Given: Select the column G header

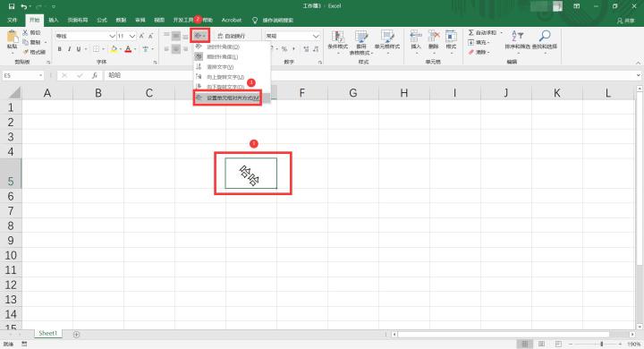Looking at the screenshot, I should (x=352, y=93).
